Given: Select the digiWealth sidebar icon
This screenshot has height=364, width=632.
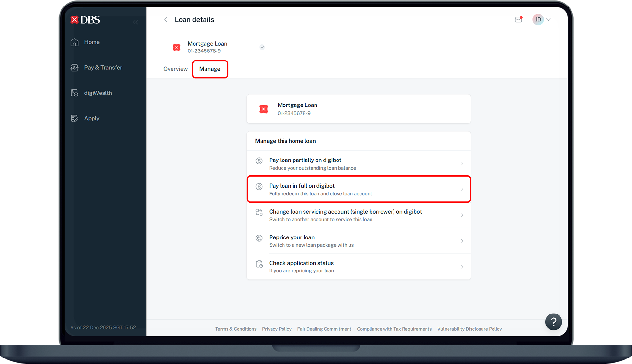Looking at the screenshot, I should (74, 93).
